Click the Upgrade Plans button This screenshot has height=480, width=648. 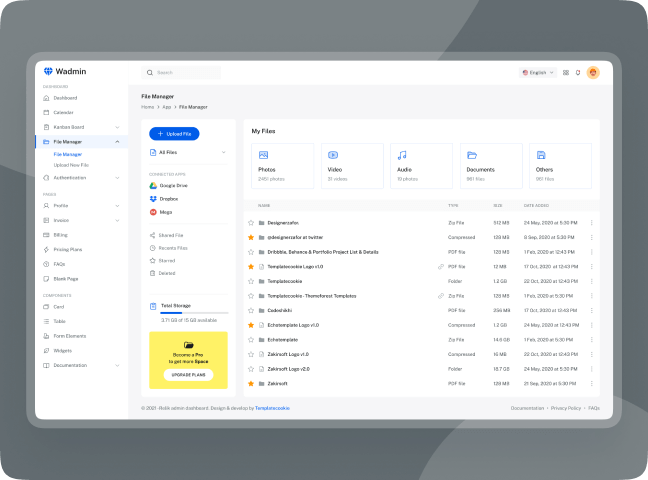click(188, 375)
